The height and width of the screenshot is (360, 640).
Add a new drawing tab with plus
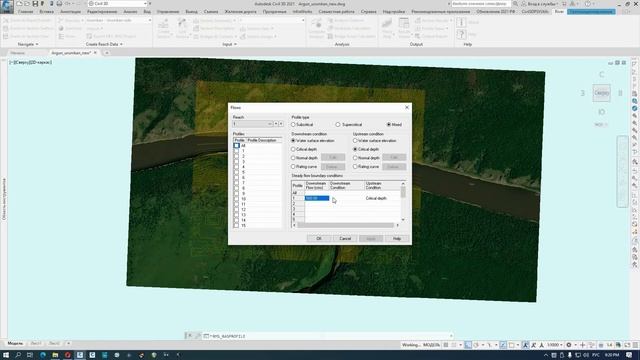point(107,53)
